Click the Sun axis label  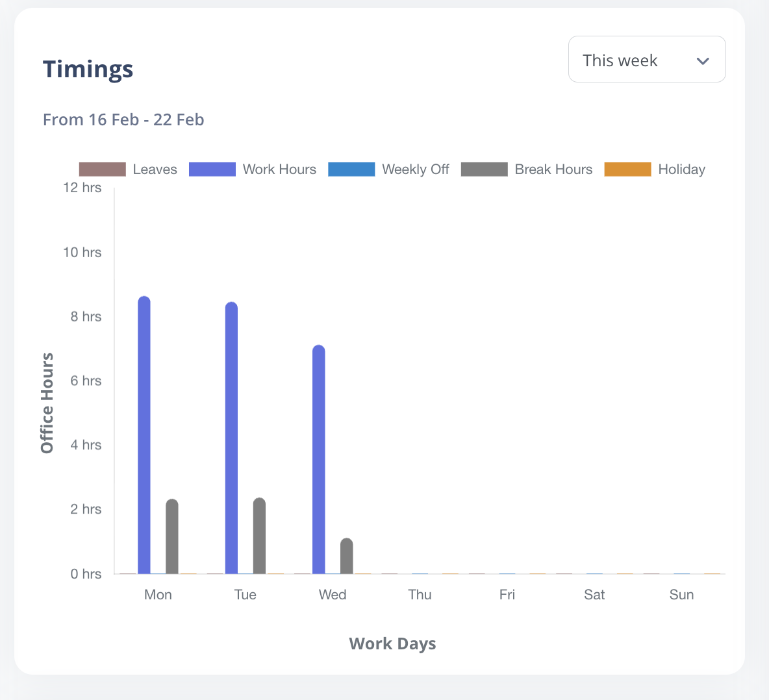682,595
